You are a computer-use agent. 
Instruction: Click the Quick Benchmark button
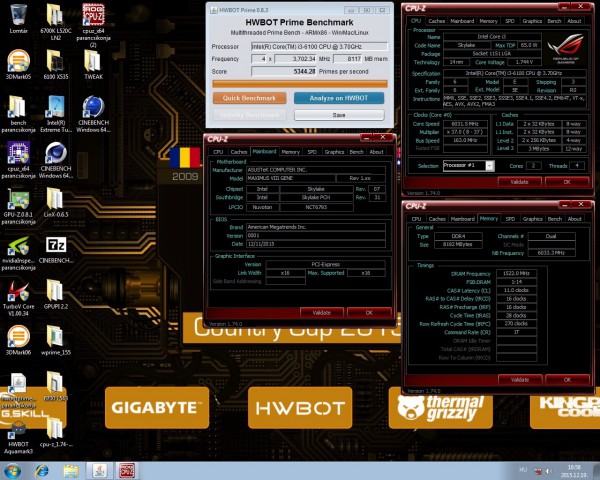(249, 98)
